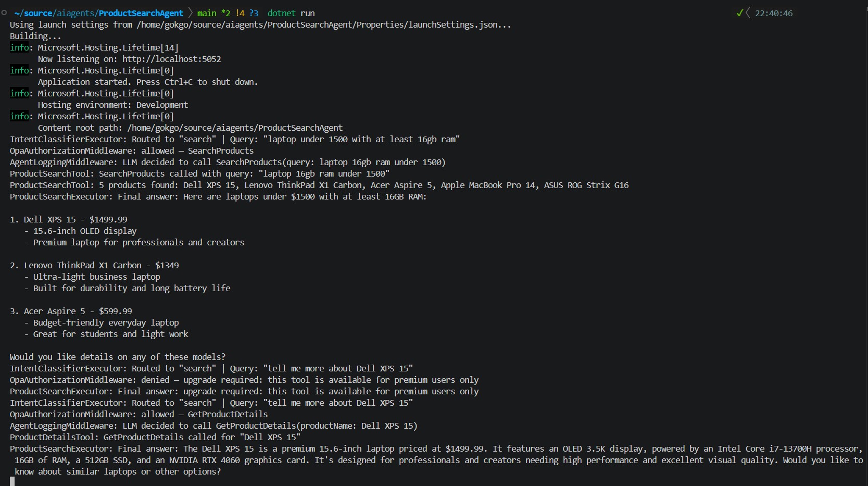Viewport: 868px width, 486px height.
Task: Click the git branch name main
Action: point(207,13)
